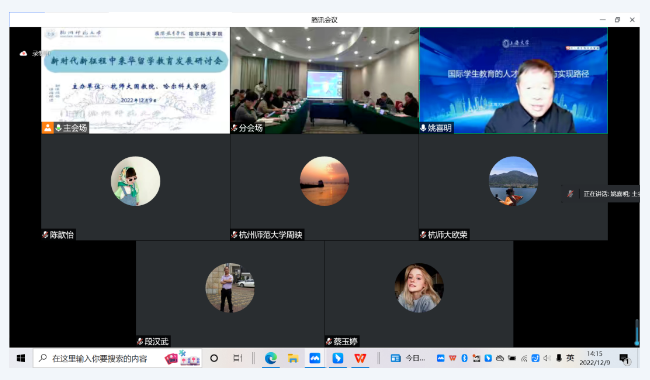Open the WPS Office taskbar icon
This screenshot has width=650, height=380.
(360, 358)
